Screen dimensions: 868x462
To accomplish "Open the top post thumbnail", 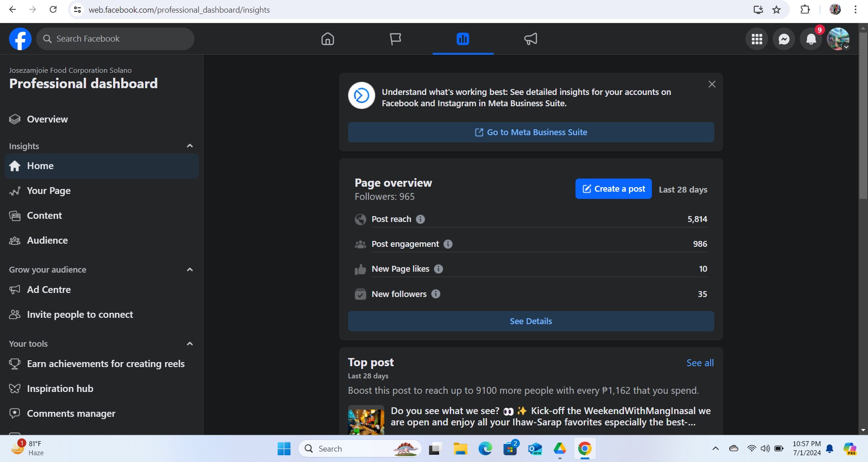I will (x=366, y=420).
